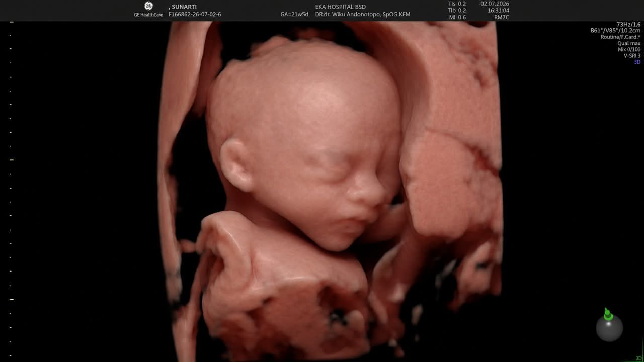
Task: Click the time display 16:31:04
Action: [x=499, y=11]
